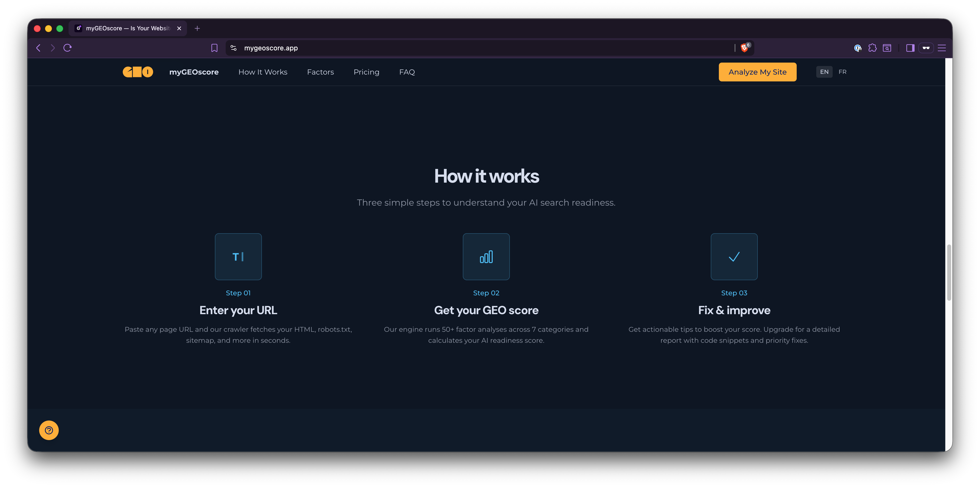This screenshot has width=980, height=488.
Task: Open the browser hamburger menu
Action: (942, 48)
